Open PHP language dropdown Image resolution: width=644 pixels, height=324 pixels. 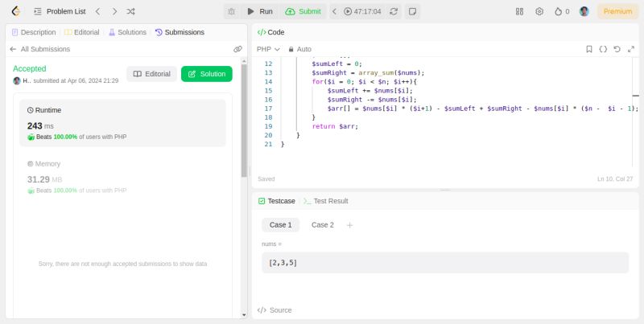coord(268,49)
